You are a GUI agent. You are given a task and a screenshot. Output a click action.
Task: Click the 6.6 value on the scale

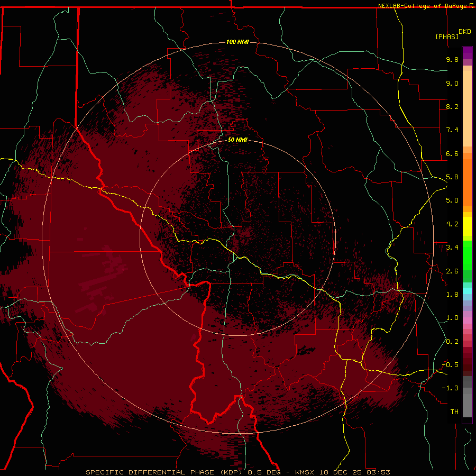(452, 153)
